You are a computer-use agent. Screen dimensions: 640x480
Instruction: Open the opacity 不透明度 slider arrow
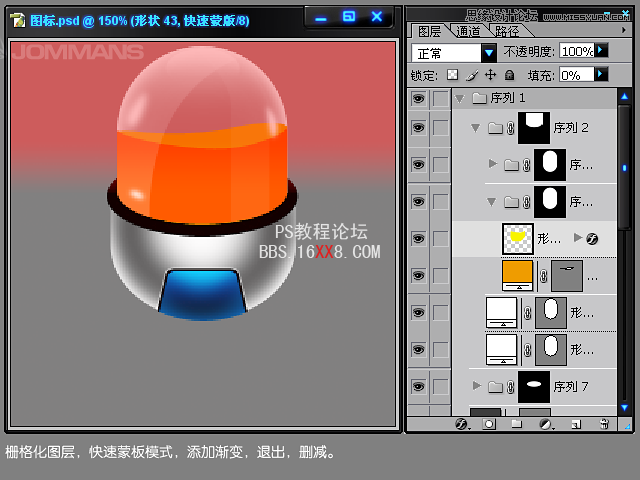pyautogui.click(x=600, y=50)
